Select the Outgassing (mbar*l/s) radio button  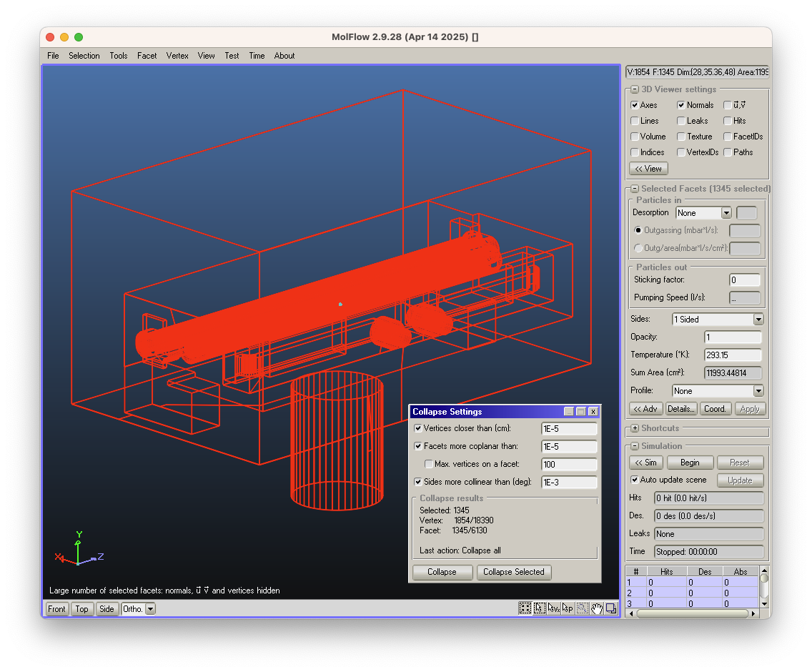[638, 230]
